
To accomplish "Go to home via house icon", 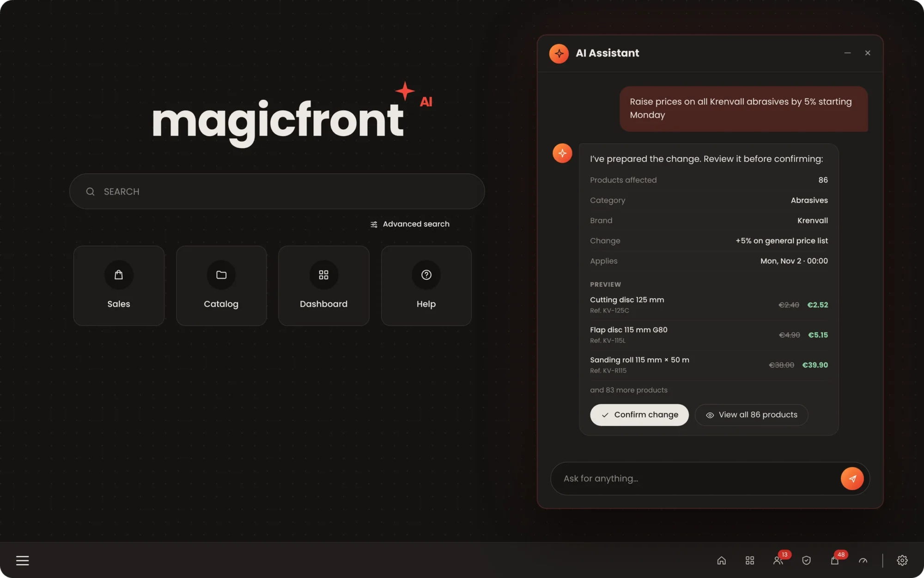I will [x=721, y=560].
